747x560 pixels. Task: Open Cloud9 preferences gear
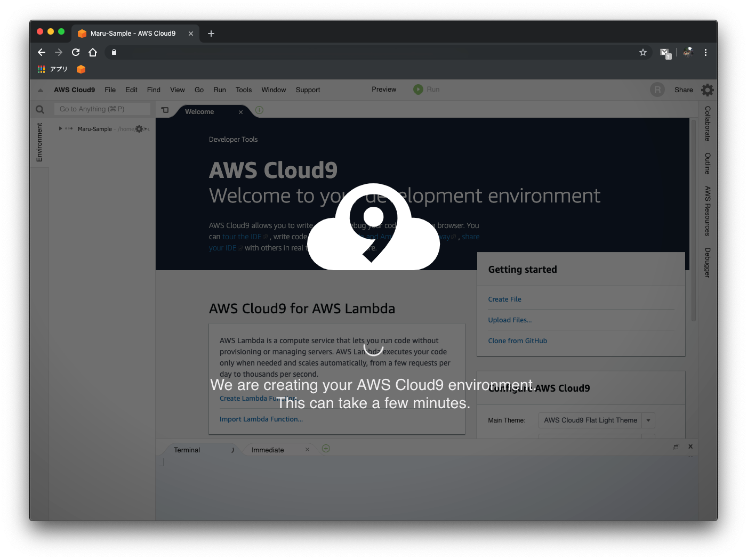[708, 90]
